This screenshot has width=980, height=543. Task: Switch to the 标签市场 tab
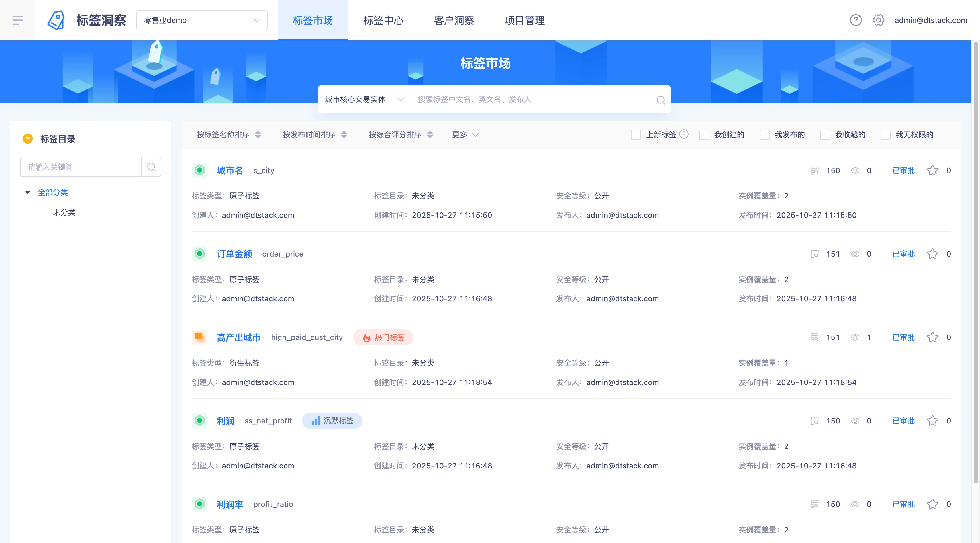click(313, 20)
